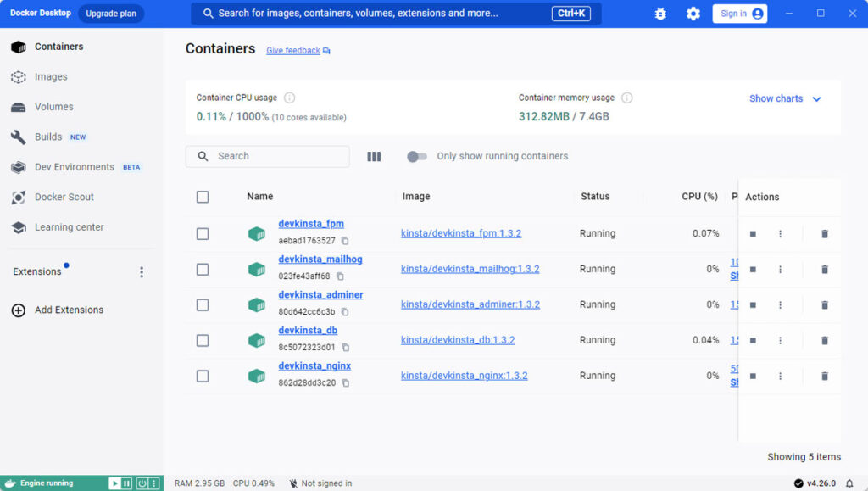
Task: Open the bug report icon
Action: click(x=660, y=14)
